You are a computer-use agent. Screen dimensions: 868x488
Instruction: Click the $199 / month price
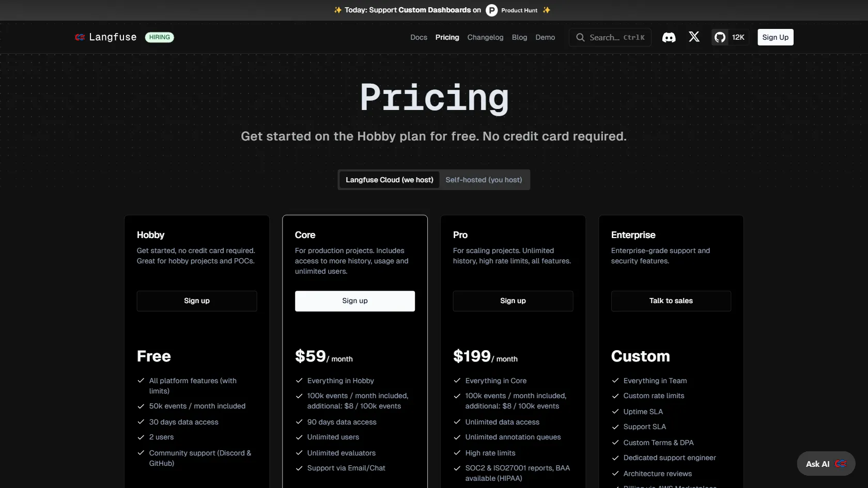point(485,356)
